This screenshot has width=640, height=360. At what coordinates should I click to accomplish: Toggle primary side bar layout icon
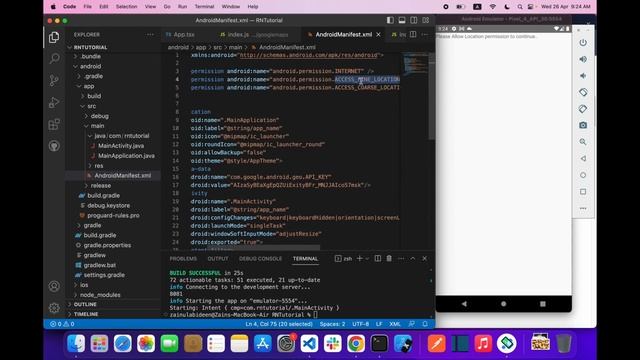[390, 20]
